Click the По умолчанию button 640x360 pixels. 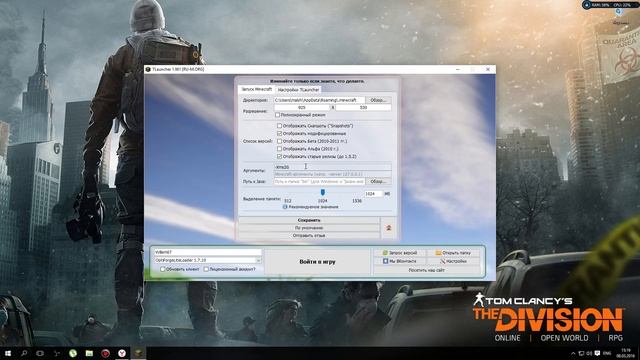tap(309, 228)
